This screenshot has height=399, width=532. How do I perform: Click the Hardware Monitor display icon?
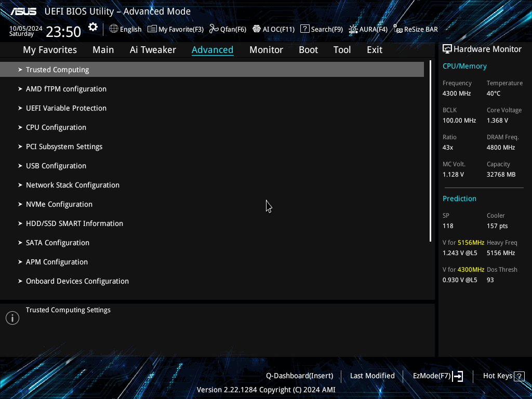click(x=447, y=49)
